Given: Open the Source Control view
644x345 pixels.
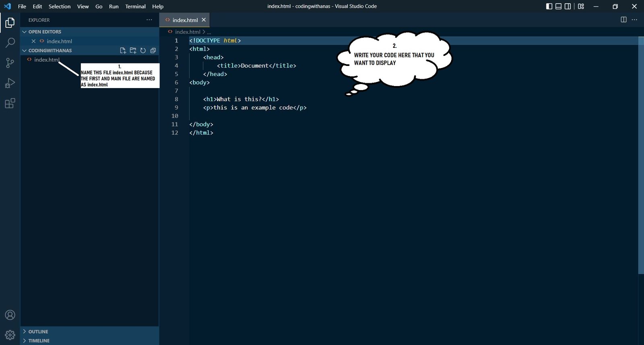Looking at the screenshot, I should (x=10, y=63).
